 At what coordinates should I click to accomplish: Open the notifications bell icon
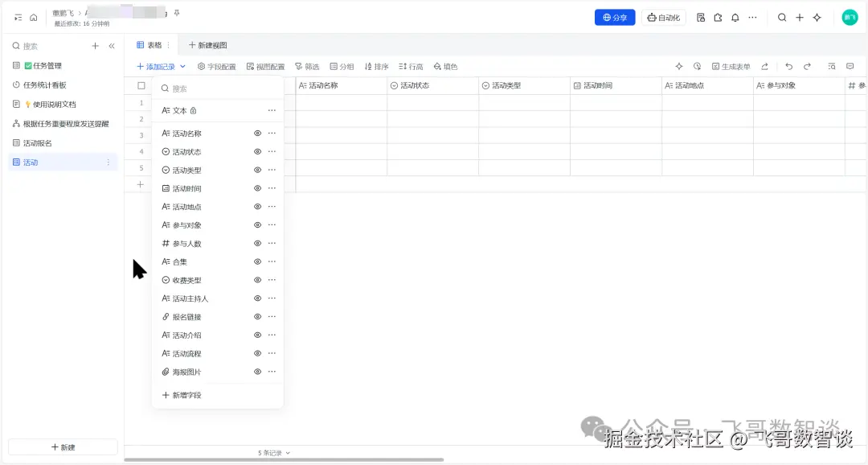(x=735, y=18)
